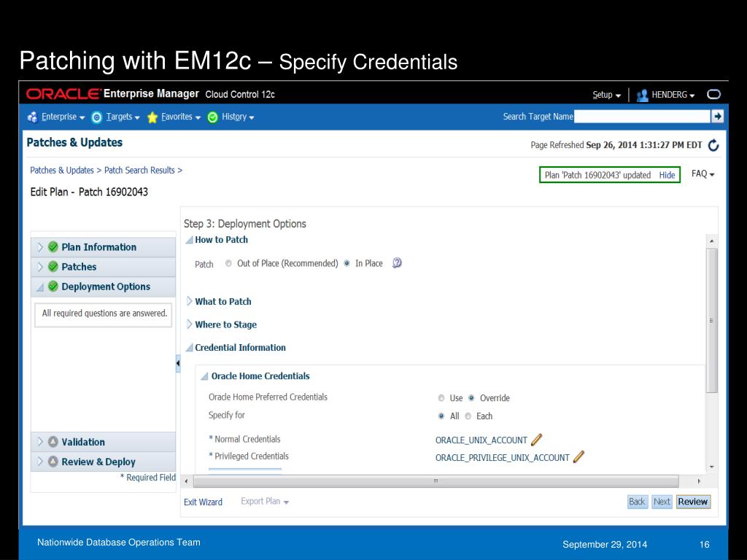Click the Back button

(637, 502)
